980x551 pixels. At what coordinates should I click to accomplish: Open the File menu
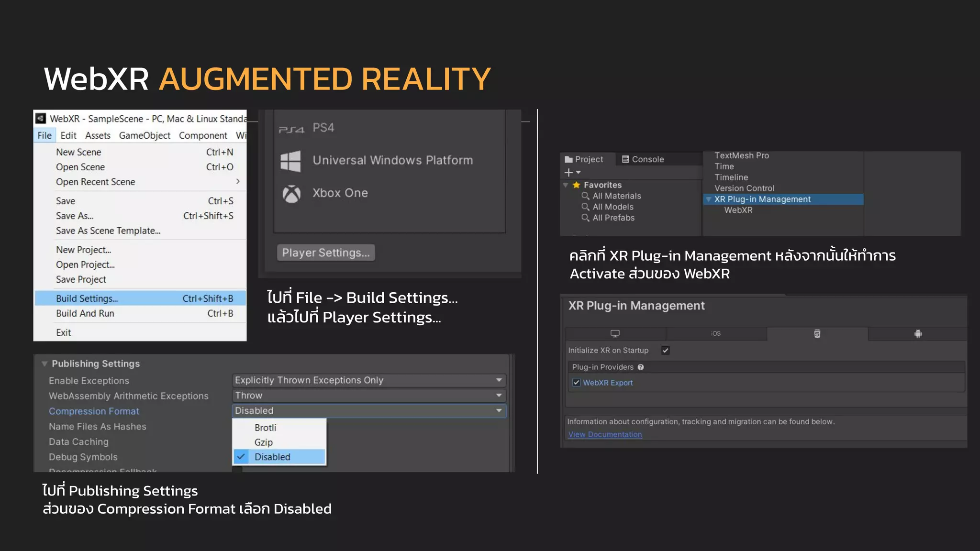45,135
